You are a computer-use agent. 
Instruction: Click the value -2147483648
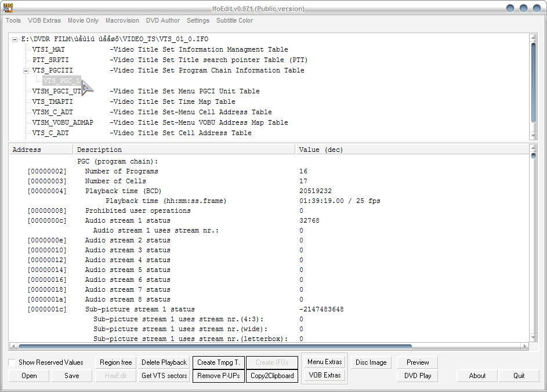tap(321, 309)
